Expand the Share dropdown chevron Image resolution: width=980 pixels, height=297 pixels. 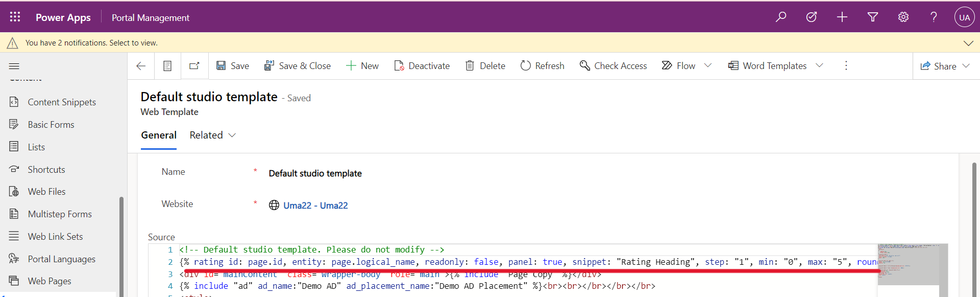(x=966, y=66)
